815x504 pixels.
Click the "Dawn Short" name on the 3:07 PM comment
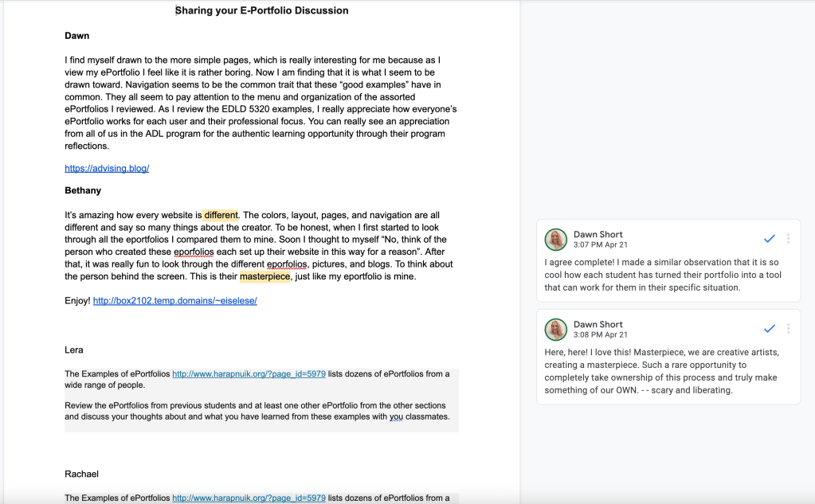pyautogui.click(x=598, y=234)
